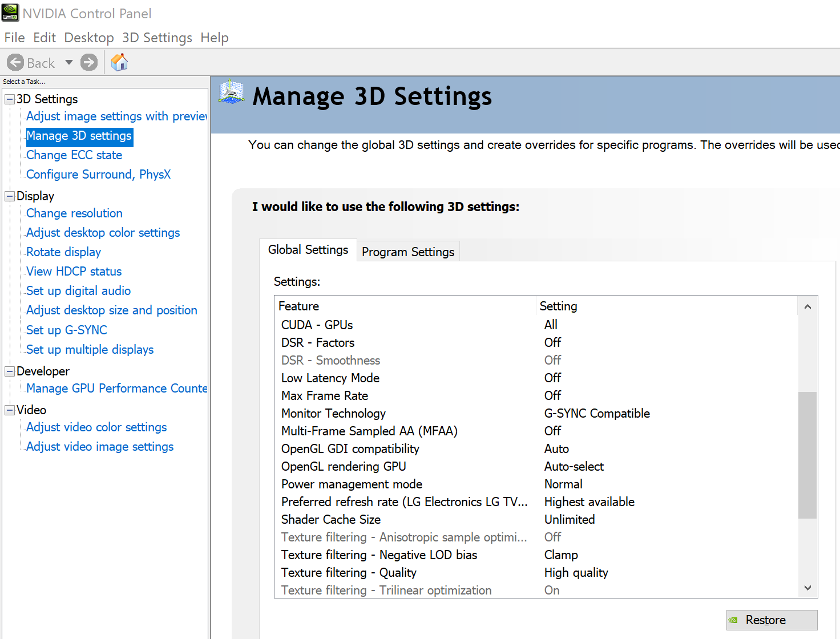The width and height of the screenshot is (840, 639).
Task: Select the Max Frame Rate row
Action: (x=535, y=395)
